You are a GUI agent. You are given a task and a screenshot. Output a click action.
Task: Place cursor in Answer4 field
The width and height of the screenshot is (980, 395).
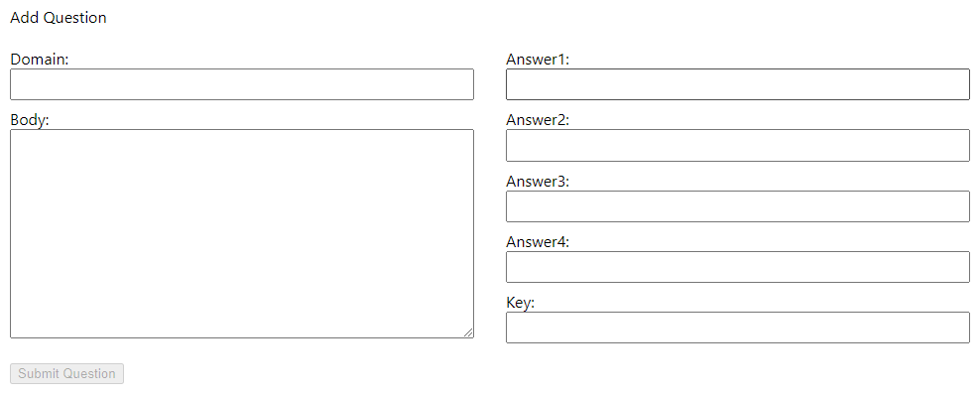738,267
